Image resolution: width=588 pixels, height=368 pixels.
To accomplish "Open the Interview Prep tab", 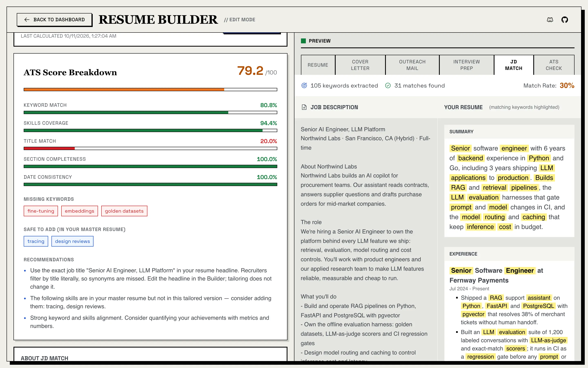I will point(467,65).
